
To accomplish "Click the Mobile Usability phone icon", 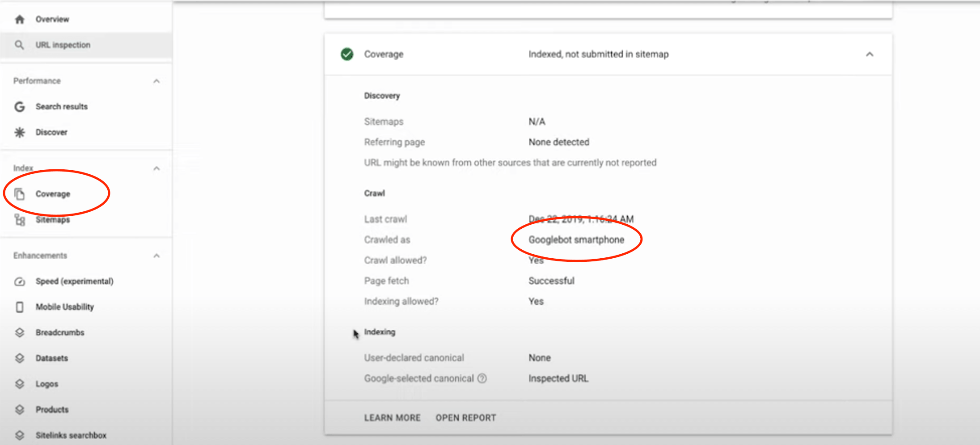I will (x=20, y=307).
